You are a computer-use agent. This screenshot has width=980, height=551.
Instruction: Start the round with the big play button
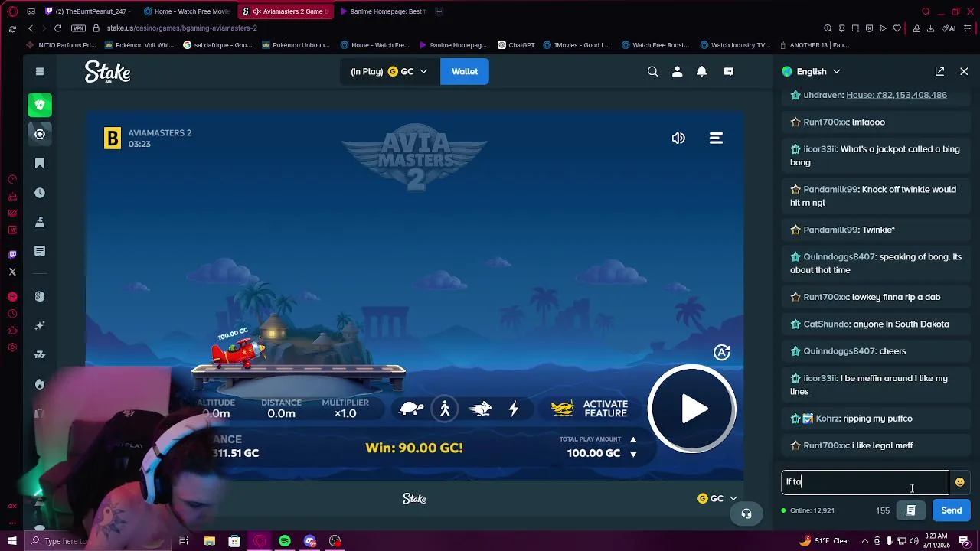pyautogui.click(x=692, y=409)
